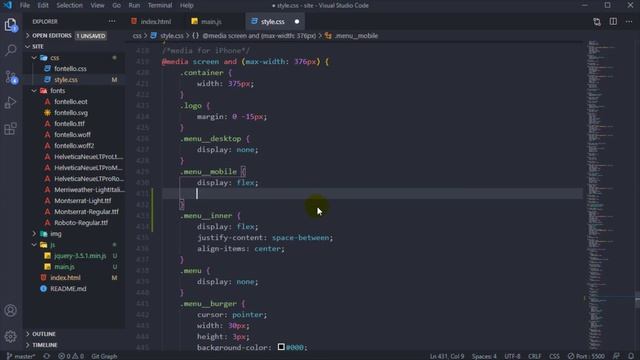This screenshot has height=360, width=640.
Task: Click Ln 431, Col 9 cursor position
Action: click(x=447, y=356)
